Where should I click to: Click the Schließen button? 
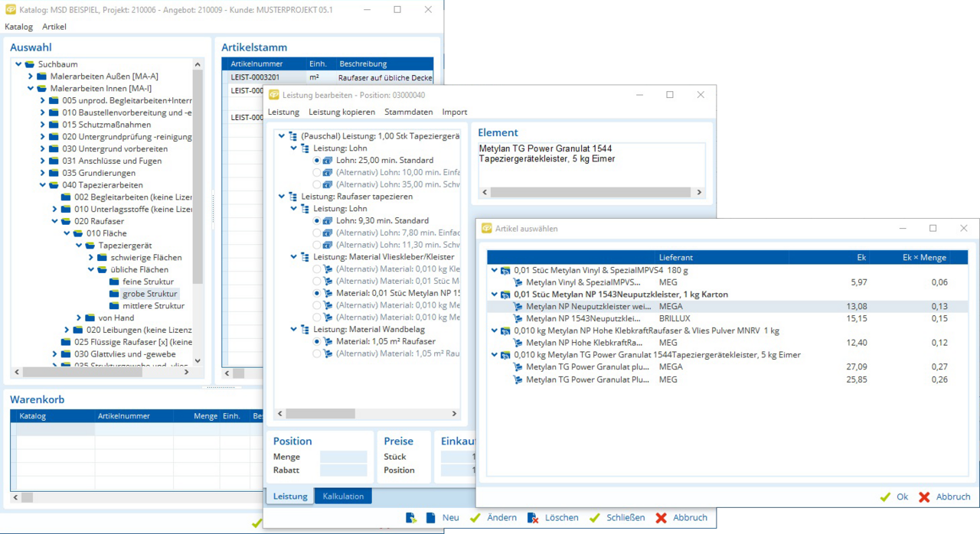pyautogui.click(x=625, y=518)
